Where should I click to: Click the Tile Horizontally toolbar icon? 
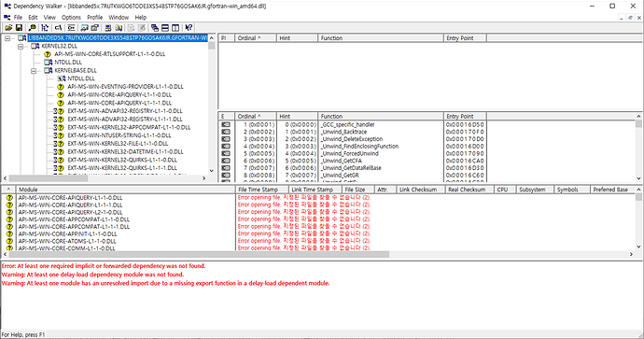tap(165, 27)
